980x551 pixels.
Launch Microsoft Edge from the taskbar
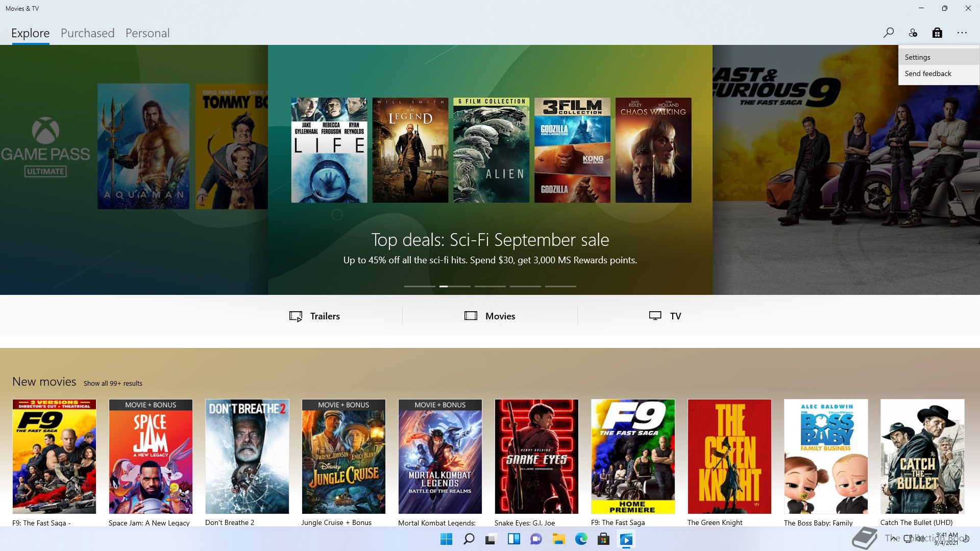(581, 539)
